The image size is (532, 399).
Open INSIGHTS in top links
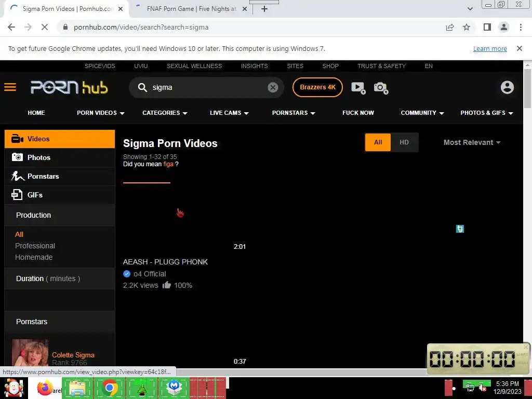pyautogui.click(x=254, y=66)
